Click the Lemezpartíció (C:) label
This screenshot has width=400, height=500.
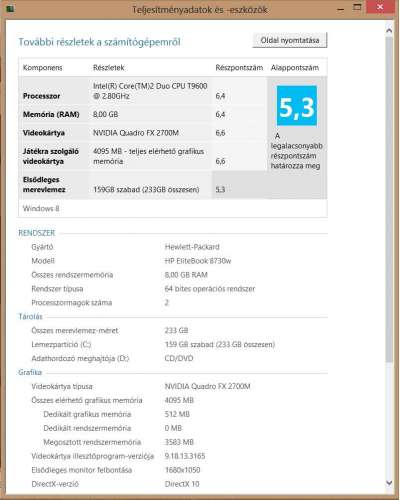point(61,344)
